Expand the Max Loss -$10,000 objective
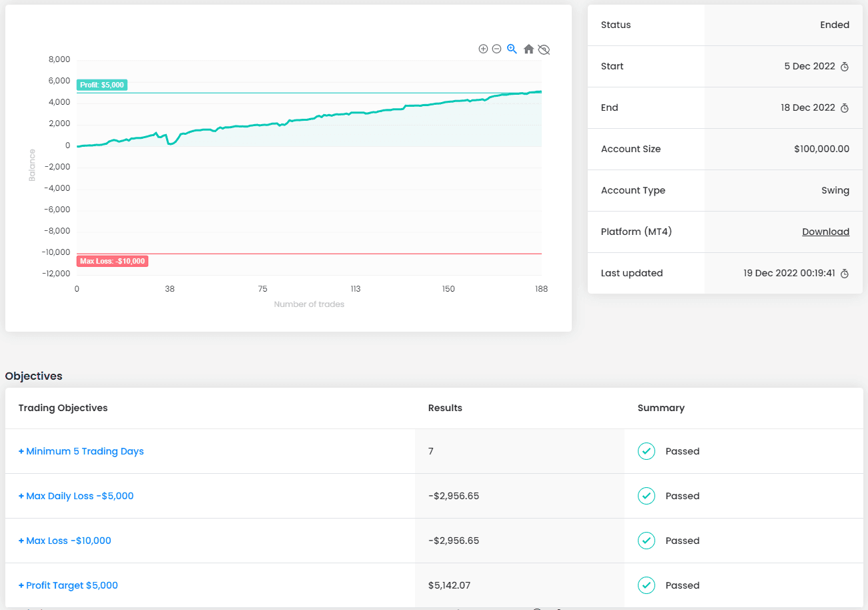This screenshot has height=610, width=868. [x=65, y=541]
